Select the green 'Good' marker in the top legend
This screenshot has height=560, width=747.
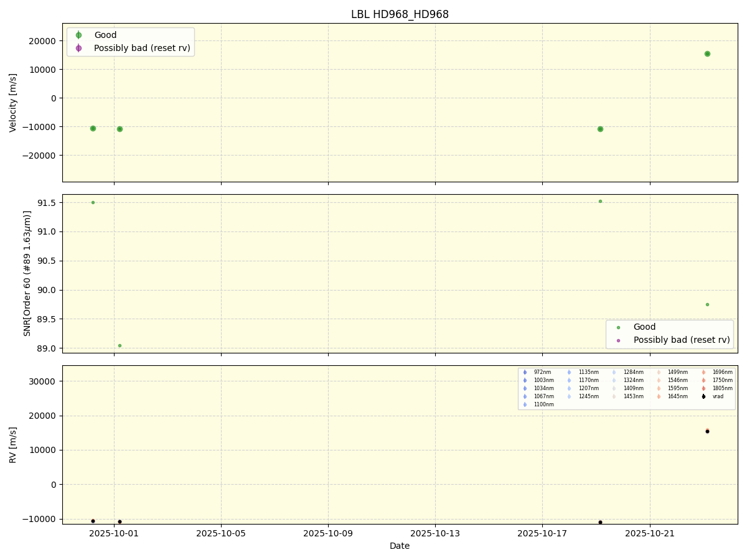coord(78,35)
